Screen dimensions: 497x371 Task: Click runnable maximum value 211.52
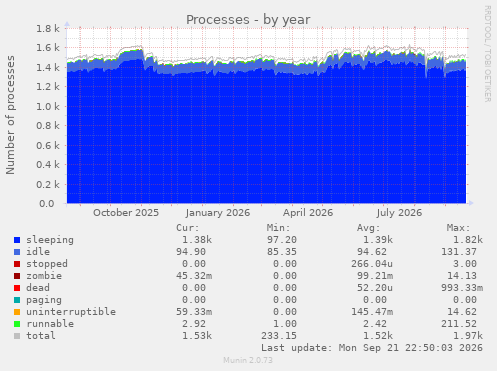459,324
